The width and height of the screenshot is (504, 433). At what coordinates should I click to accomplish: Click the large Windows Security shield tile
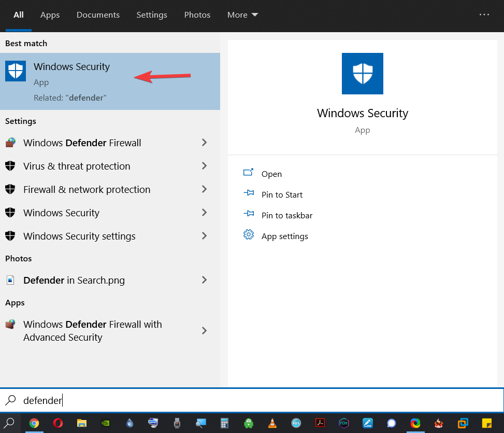pos(362,73)
